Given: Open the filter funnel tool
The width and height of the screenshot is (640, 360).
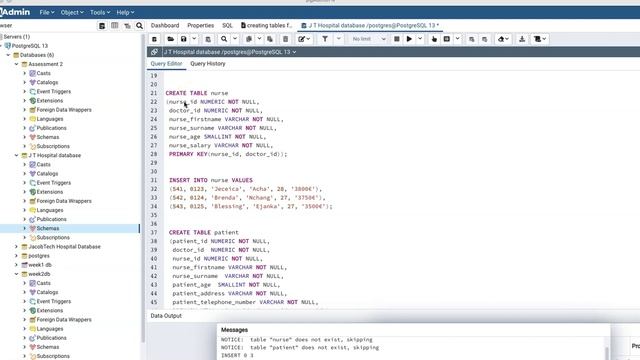Looking at the screenshot, I should click(x=325, y=39).
